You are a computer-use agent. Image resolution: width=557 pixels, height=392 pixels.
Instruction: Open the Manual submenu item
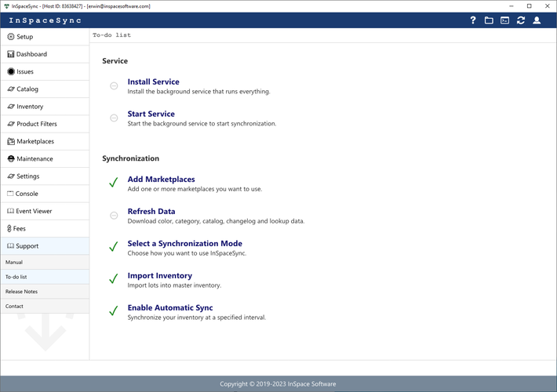tap(14, 263)
